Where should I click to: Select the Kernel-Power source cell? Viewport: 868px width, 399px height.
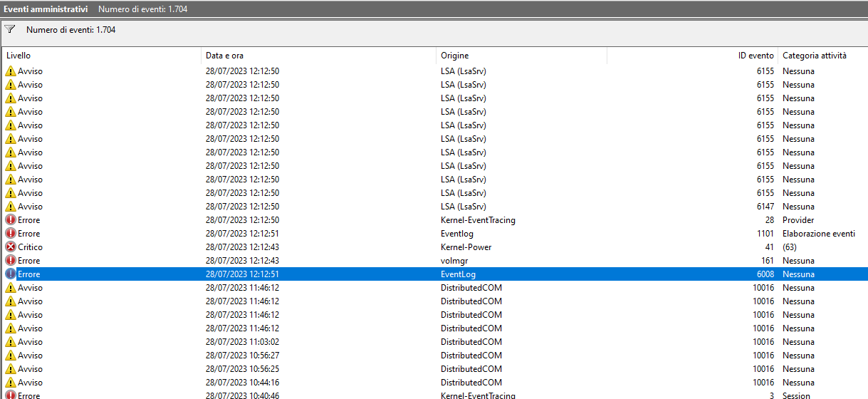coord(466,247)
